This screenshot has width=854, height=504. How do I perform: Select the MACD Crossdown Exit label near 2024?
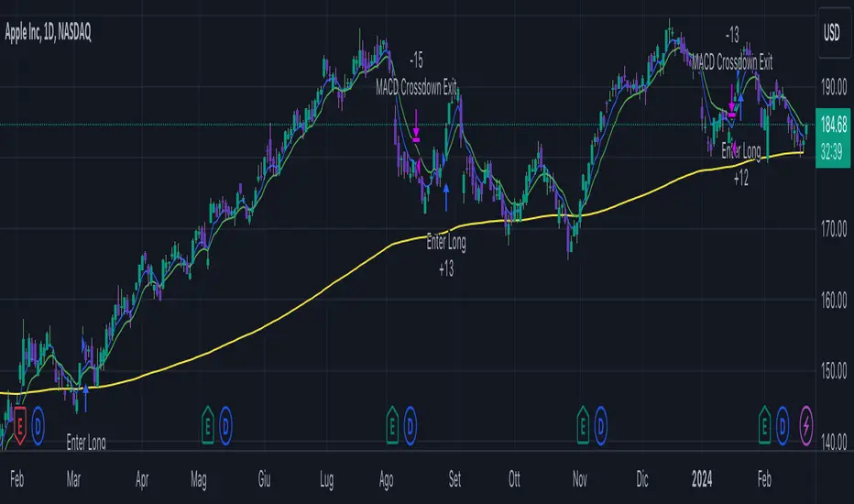click(x=732, y=61)
